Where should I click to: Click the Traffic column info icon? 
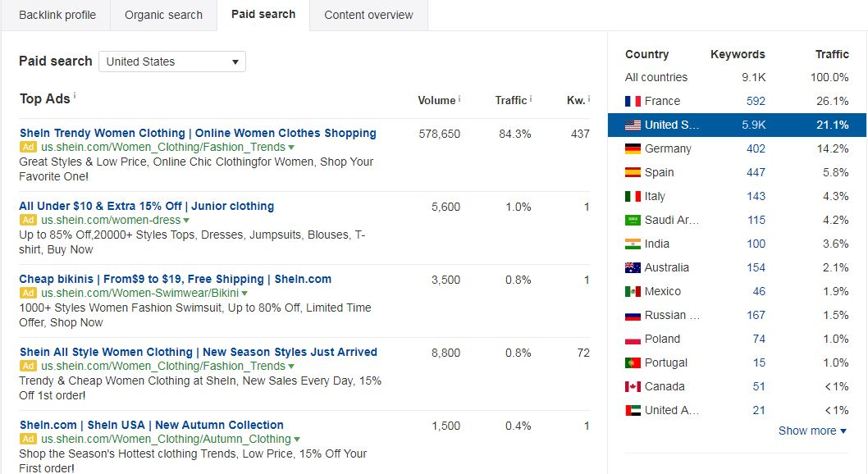(530, 99)
